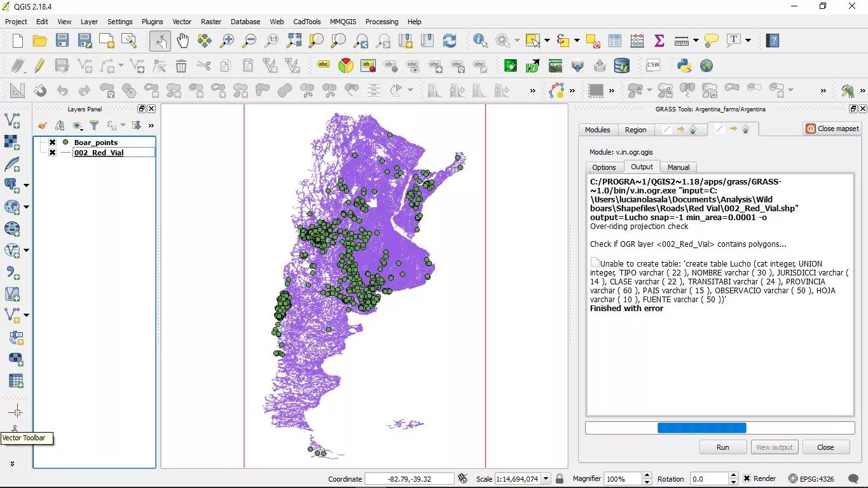Click the Close button in GRASS Tools
The height and width of the screenshot is (488, 868).
[x=825, y=447]
